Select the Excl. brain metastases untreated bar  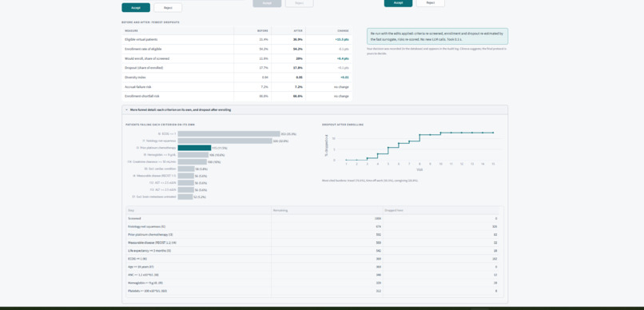[x=185, y=197]
